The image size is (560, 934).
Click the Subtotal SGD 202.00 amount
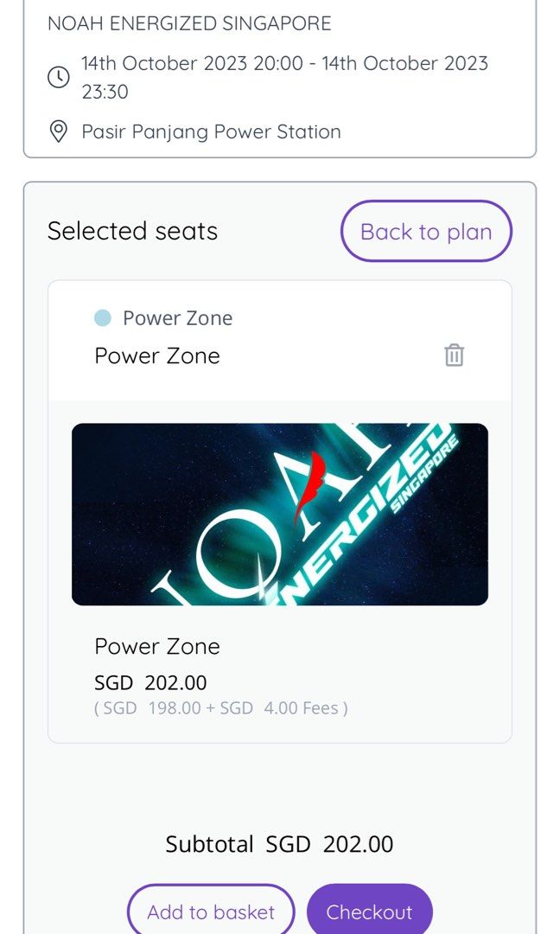pyautogui.click(x=280, y=843)
